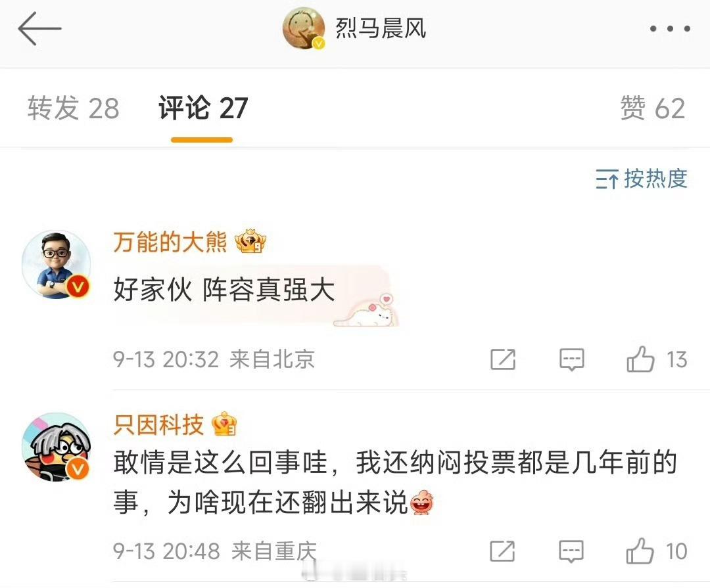Open the three-dot more options menu
The image size is (710, 588).
click(x=670, y=28)
